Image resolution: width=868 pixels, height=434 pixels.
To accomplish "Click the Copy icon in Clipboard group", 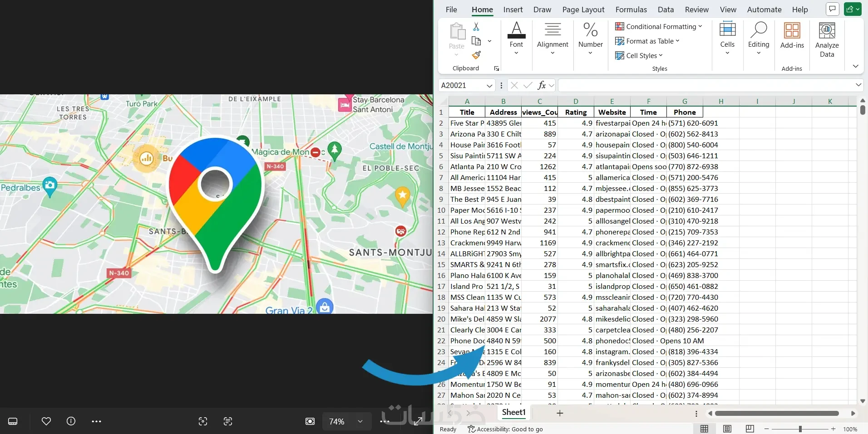I will pos(476,41).
